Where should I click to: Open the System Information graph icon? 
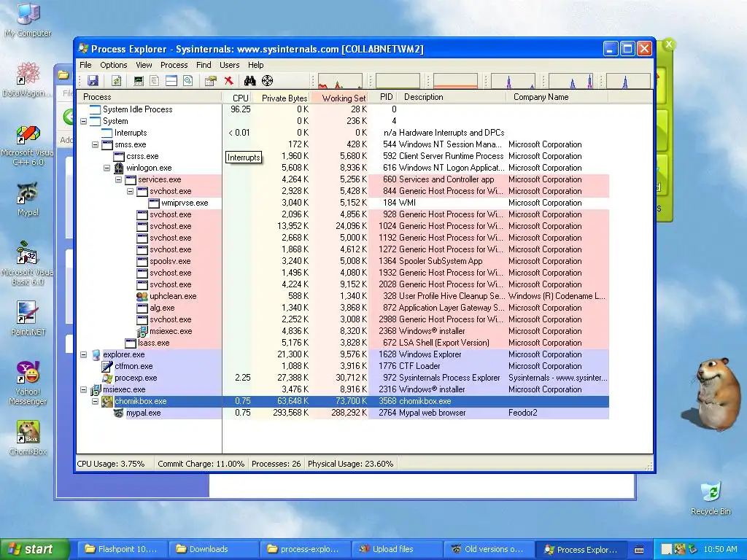click(139, 81)
